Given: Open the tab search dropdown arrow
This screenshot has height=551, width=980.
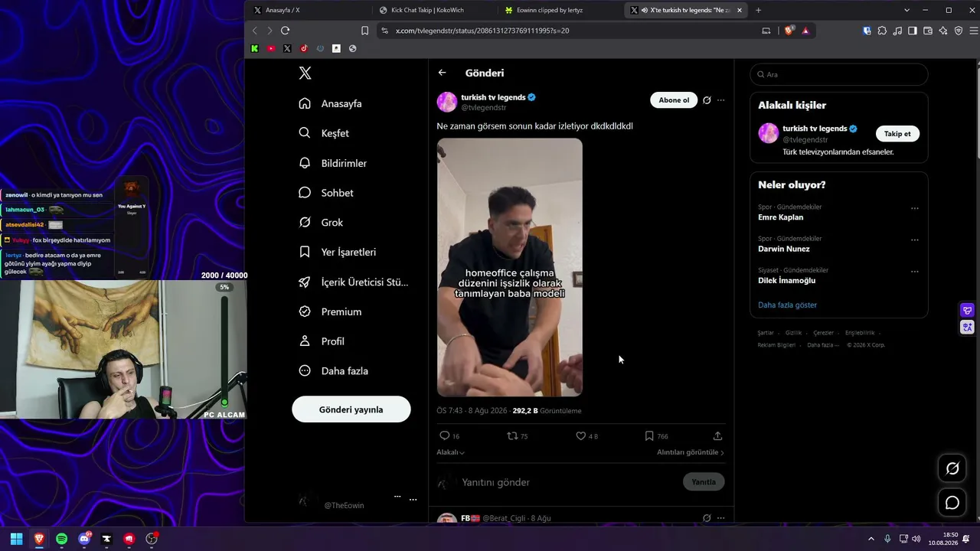Looking at the screenshot, I should tap(906, 10).
